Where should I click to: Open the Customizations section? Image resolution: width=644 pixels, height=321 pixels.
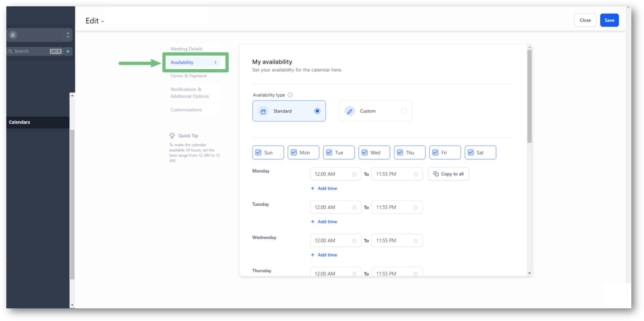coord(186,110)
